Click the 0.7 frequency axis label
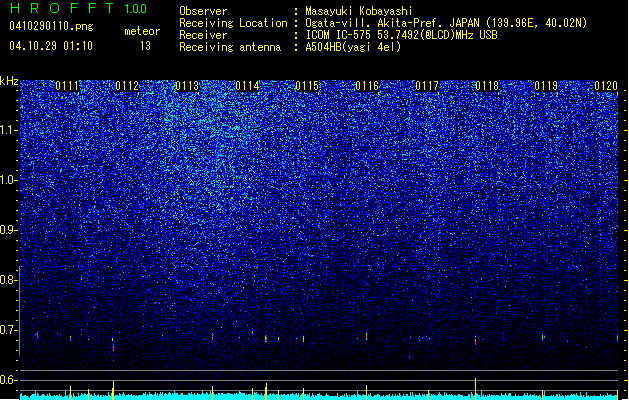 (8, 330)
